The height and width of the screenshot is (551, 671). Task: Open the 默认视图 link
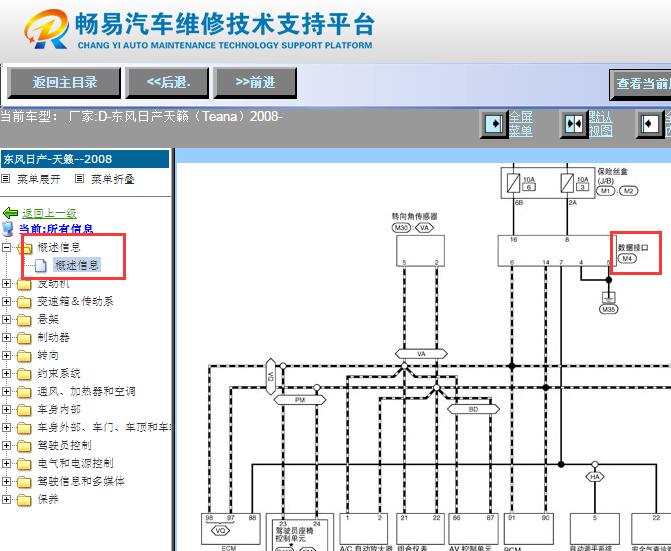(x=600, y=124)
